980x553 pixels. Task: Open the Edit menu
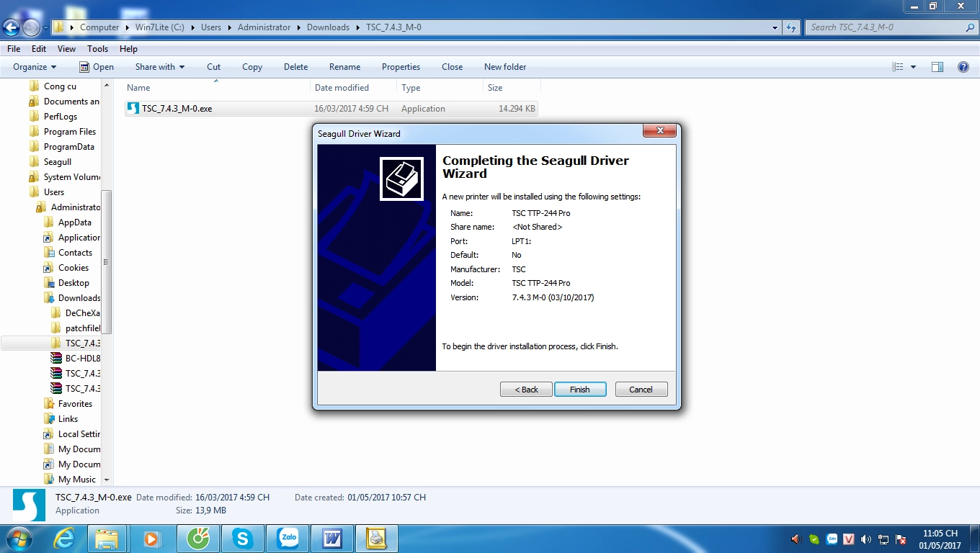39,49
